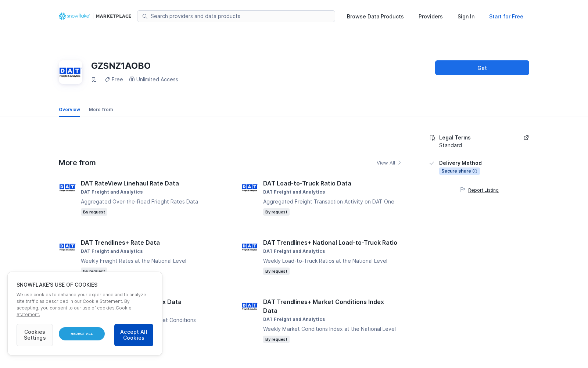This screenshot has height=368, width=588.
Task: Open DAT Trendlines+ Market Conditions Index Data listing
Action: point(323,306)
